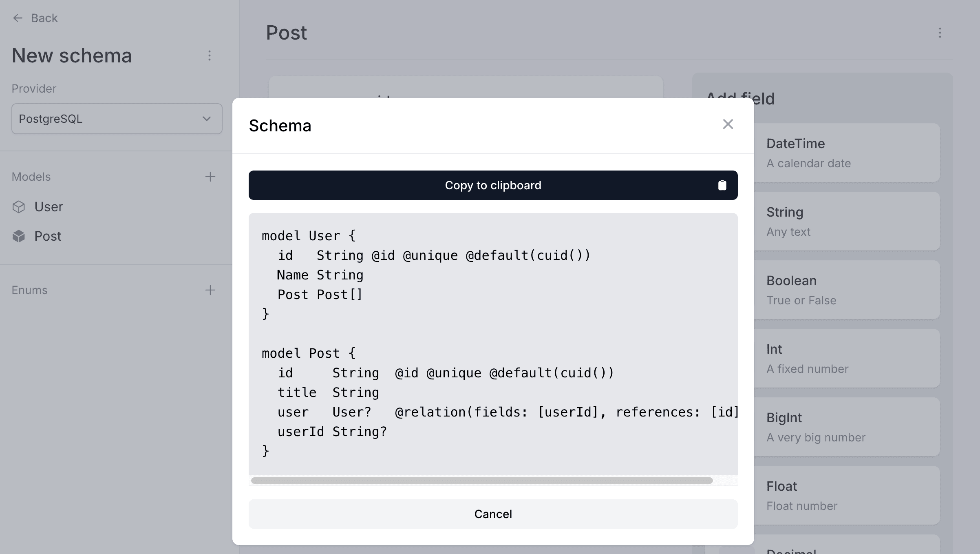
Task: Select the User model in sidebar
Action: coord(49,207)
